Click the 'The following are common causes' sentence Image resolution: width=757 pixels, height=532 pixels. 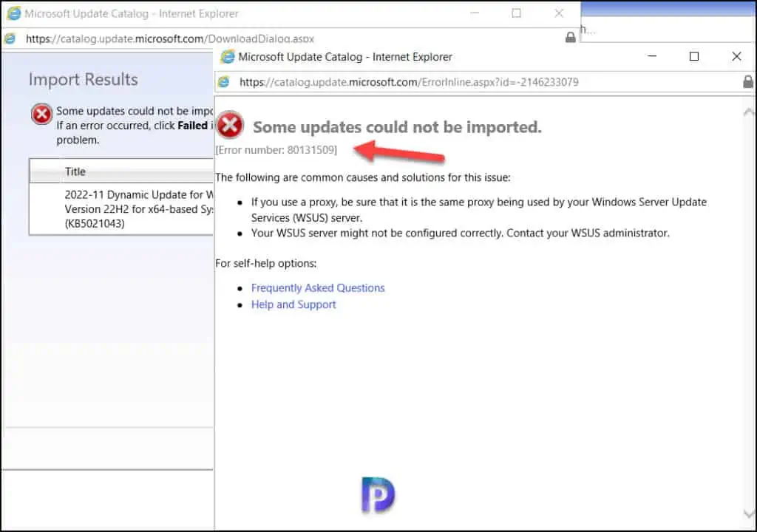pos(362,177)
